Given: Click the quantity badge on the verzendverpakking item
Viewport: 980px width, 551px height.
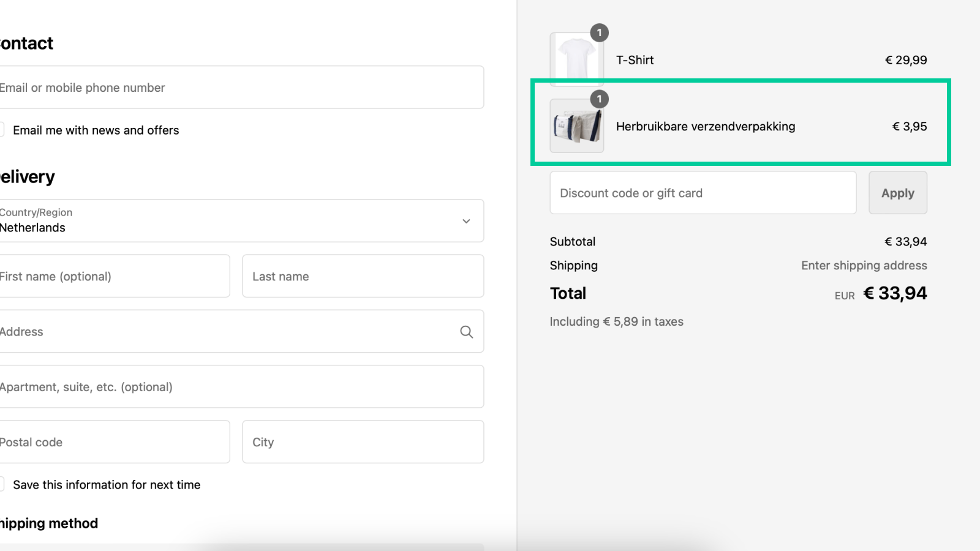Looking at the screenshot, I should [x=599, y=100].
